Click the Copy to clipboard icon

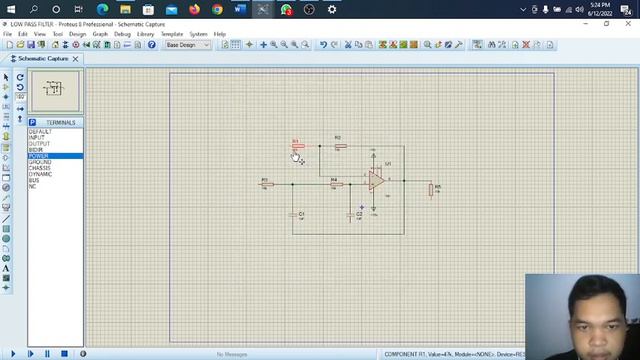click(x=358, y=45)
